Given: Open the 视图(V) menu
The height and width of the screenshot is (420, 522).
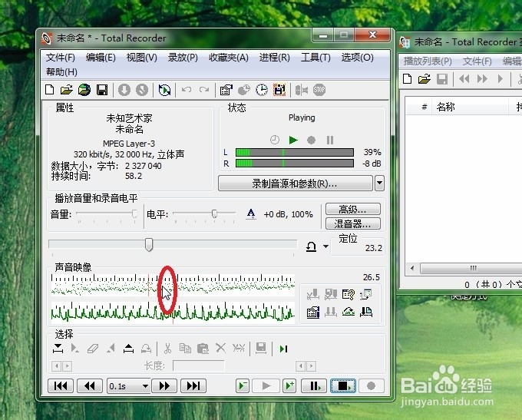Looking at the screenshot, I should tap(141, 58).
